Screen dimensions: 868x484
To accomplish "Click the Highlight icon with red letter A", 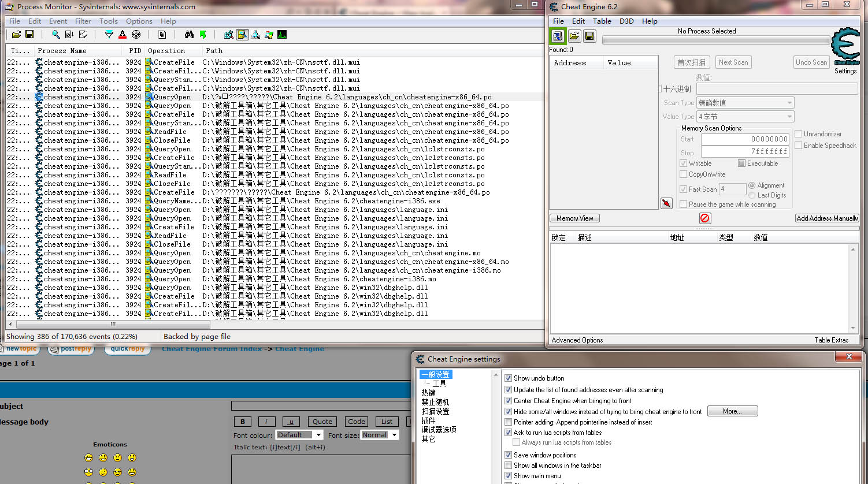I will 123,35.
